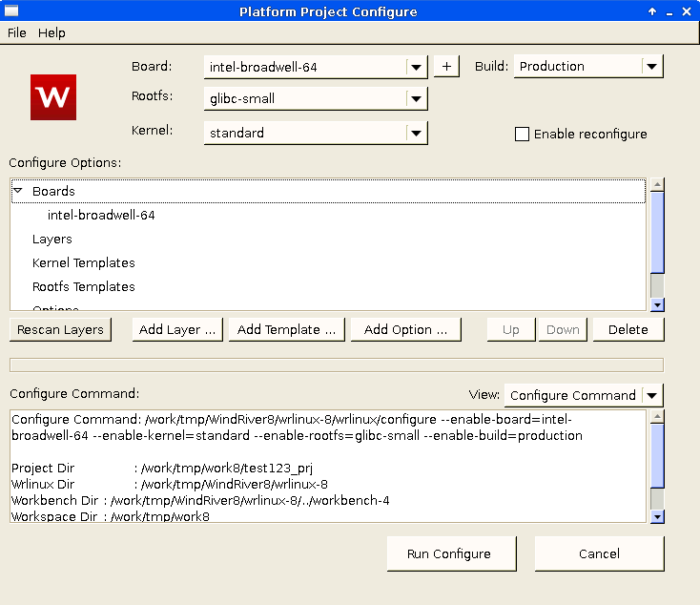The width and height of the screenshot is (700, 605).
Task: Open the Build dropdown set to Production
Action: click(651, 67)
